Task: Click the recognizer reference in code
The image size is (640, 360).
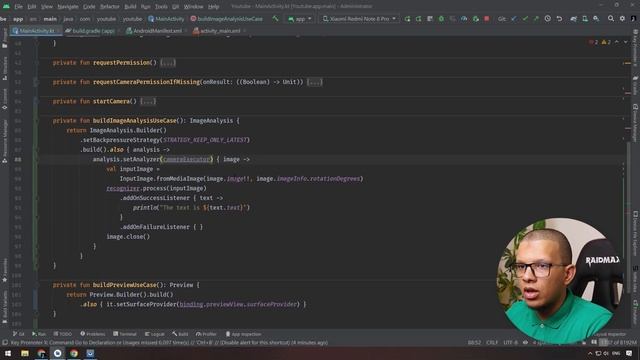Action: coord(123,188)
